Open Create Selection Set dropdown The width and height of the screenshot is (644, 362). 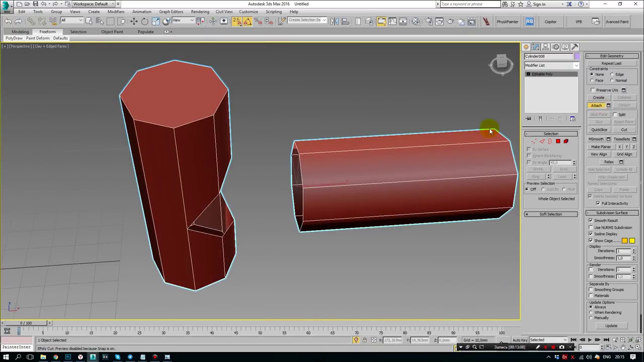(x=307, y=20)
